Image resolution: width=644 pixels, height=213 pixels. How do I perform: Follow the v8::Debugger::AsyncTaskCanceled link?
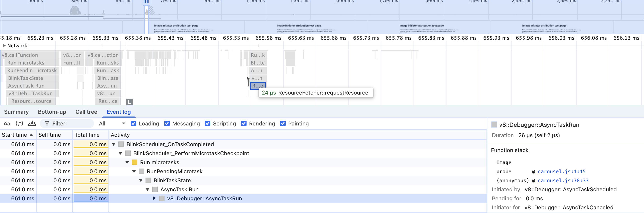(x=569, y=208)
